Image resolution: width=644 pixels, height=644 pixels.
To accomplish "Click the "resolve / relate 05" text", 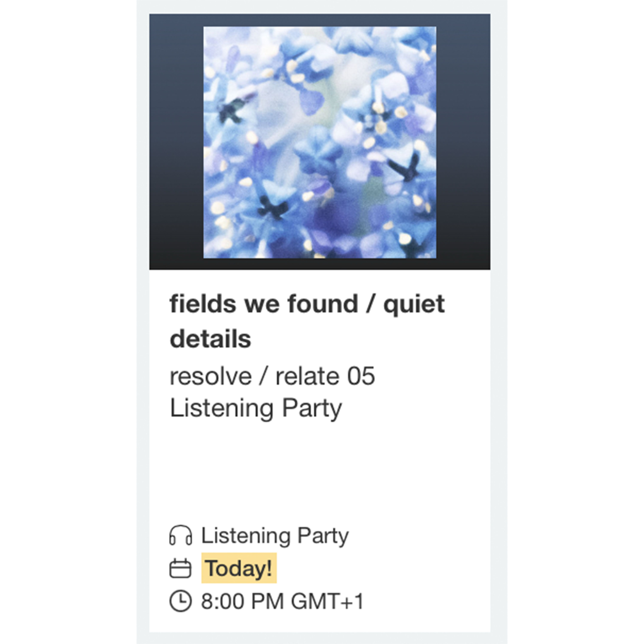I will pos(272,376).
